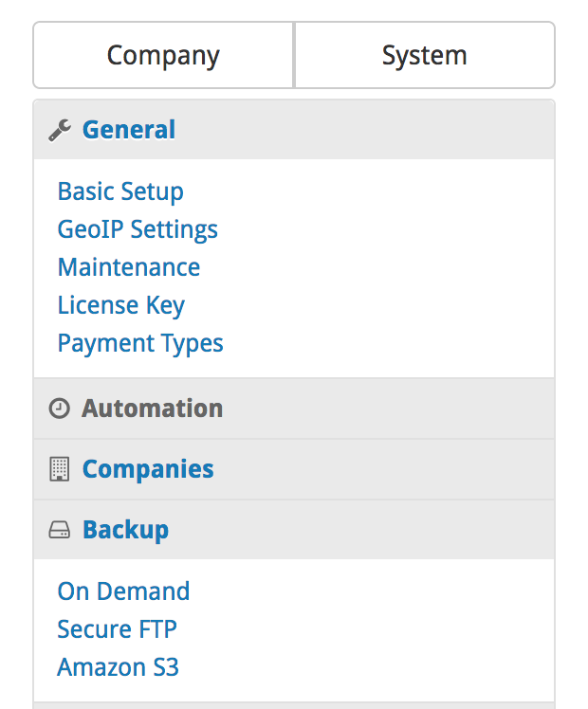Viewport: 588px width, 709px height.
Task: Open the License Key page
Action: coord(121,305)
